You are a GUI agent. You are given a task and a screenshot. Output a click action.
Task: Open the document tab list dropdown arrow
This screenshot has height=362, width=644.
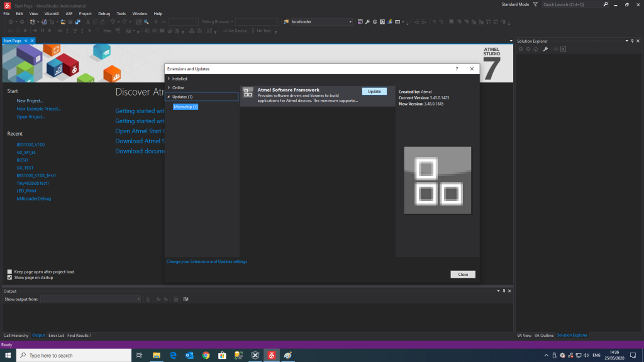coord(511,41)
